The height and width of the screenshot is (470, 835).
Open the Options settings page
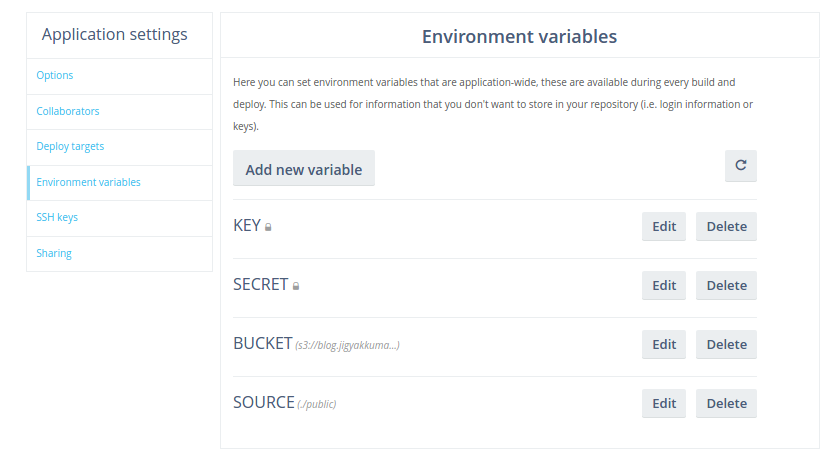[x=55, y=76]
